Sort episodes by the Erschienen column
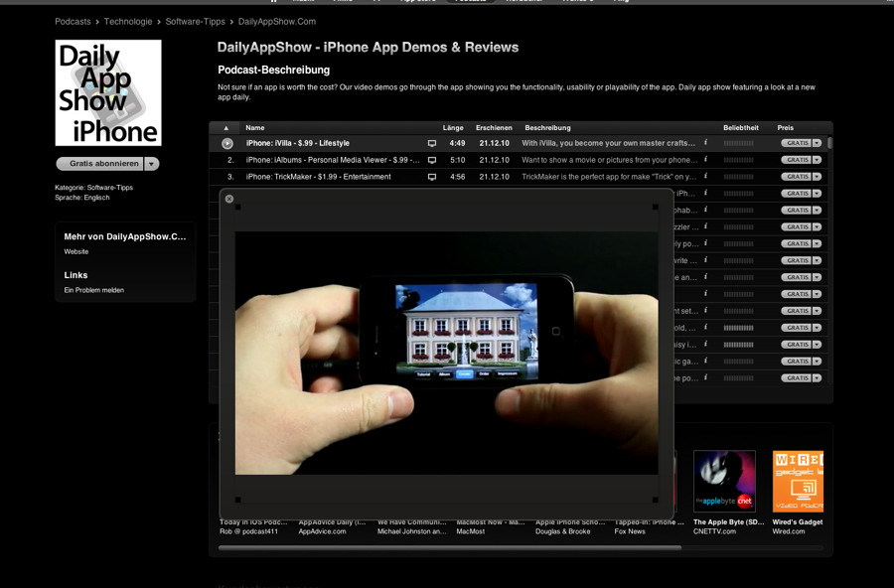The width and height of the screenshot is (894, 588). coord(494,128)
